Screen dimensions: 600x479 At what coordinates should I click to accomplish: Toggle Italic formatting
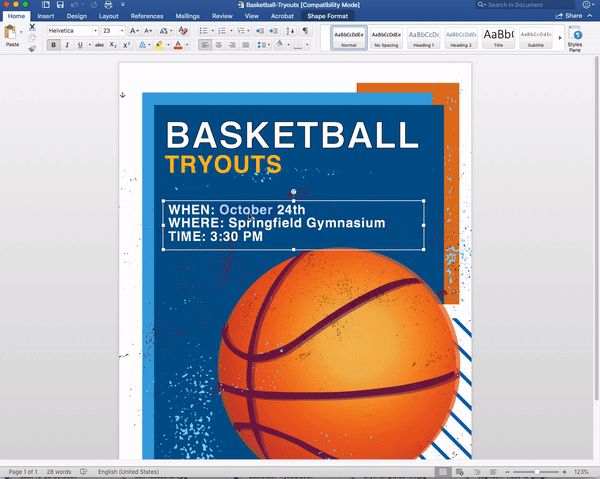point(67,45)
